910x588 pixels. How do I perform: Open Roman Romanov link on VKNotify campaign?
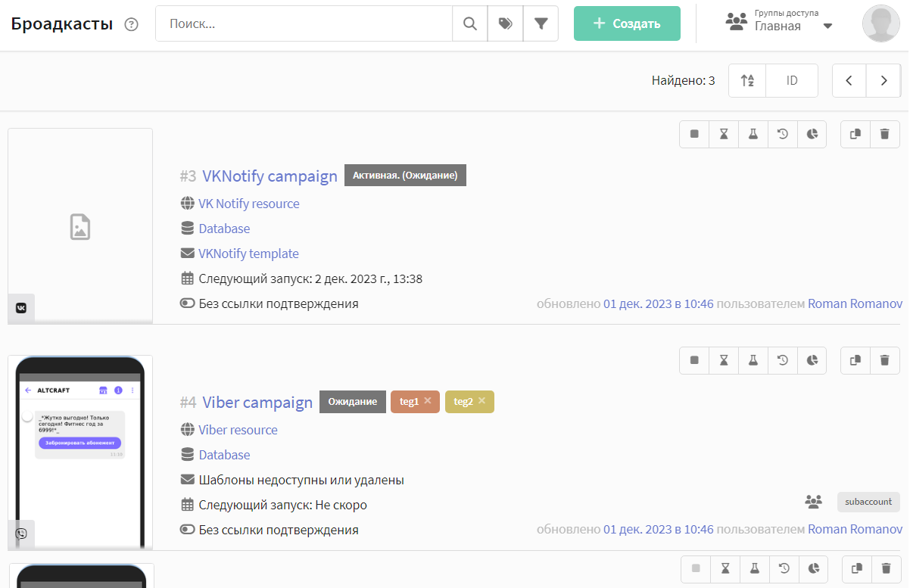[855, 303]
